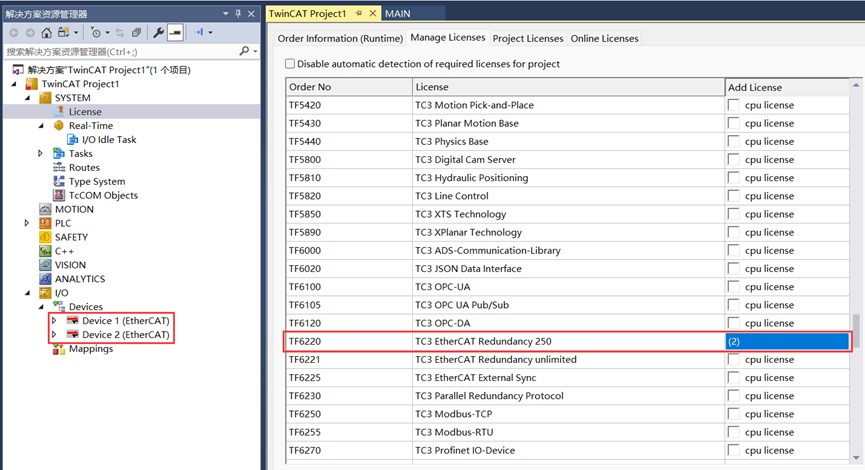Select the License node under SYSTEM
Viewport: 865px width, 470px height.
[85, 111]
